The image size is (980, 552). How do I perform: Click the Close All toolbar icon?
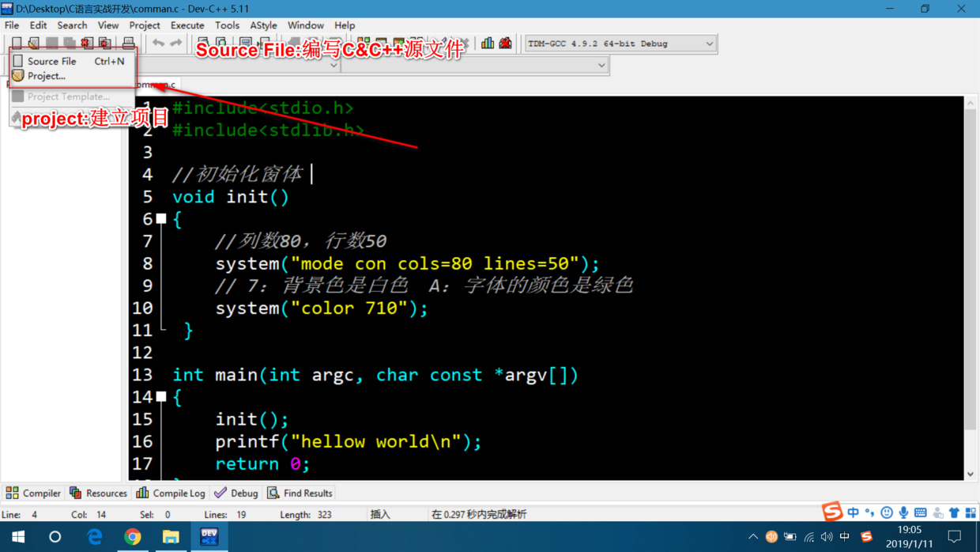coord(104,43)
